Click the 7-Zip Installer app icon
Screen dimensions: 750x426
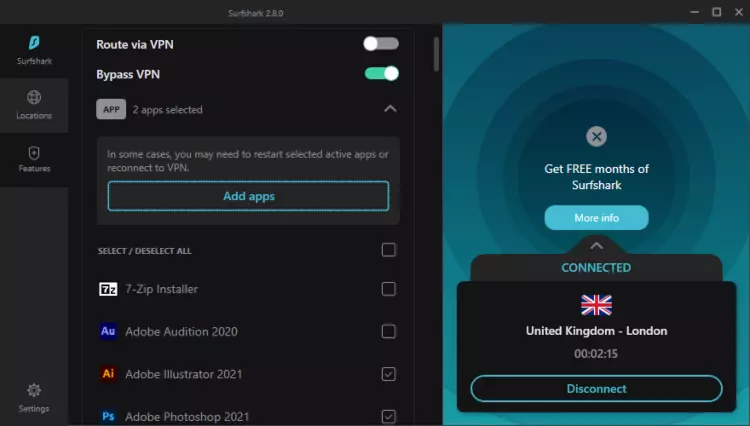108,289
